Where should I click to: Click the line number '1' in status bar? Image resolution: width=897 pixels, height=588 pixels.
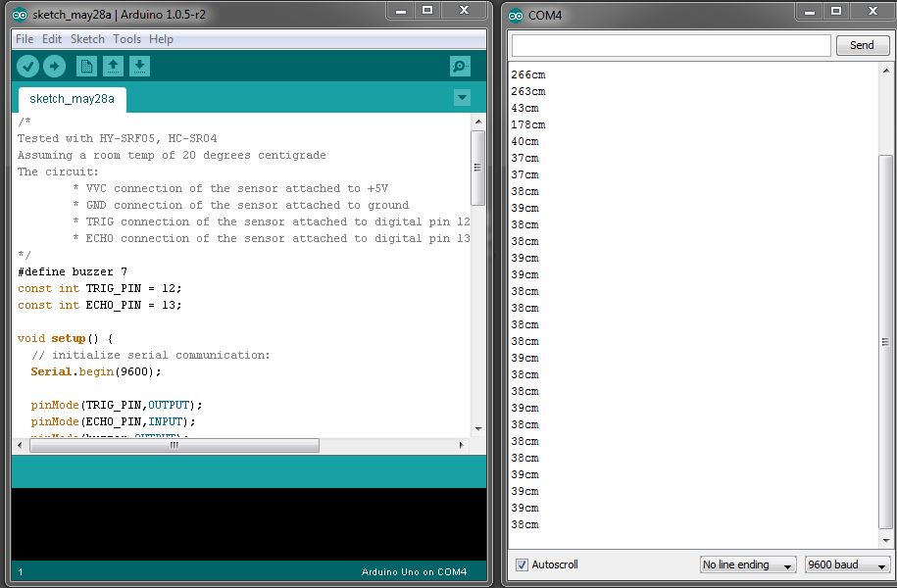click(x=20, y=572)
